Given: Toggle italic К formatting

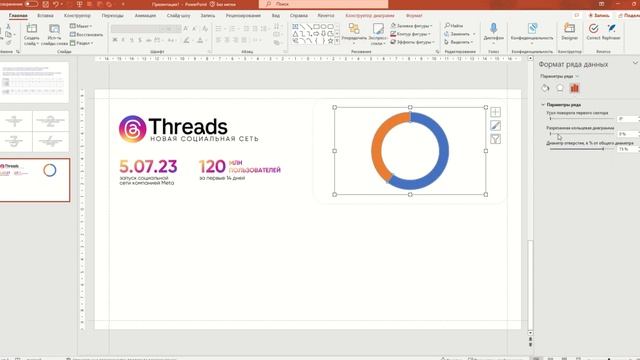Looking at the screenshot, I should tap(123, 40).
